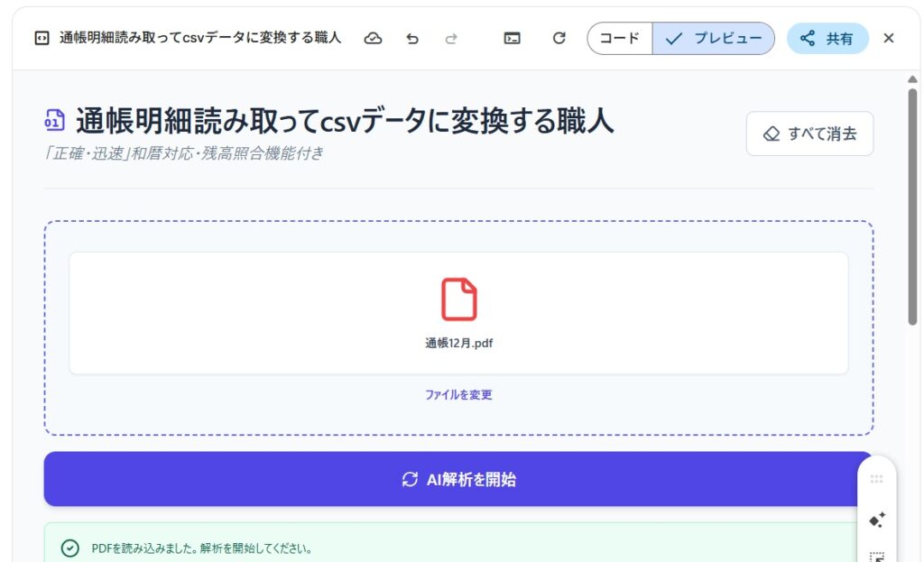924x562 pixels.
Task: Click the red PDF file icon
Action: click(x=458, y=299)
